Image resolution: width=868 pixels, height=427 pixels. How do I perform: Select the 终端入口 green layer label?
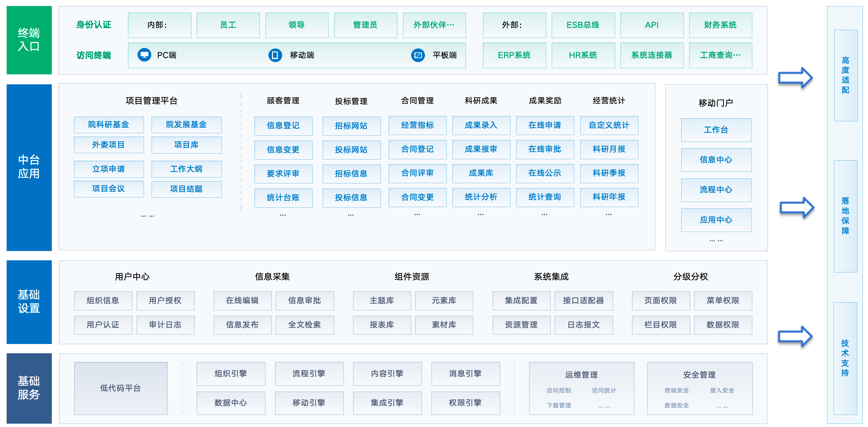29,40
